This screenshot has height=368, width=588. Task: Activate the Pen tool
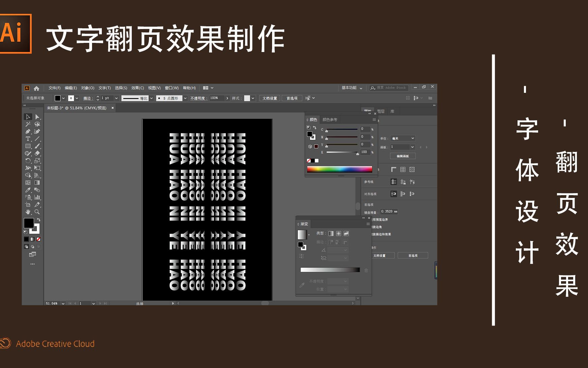(x=28, y=131)
